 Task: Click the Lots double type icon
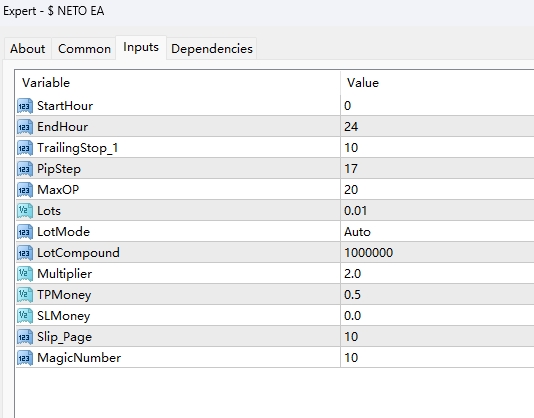(25, 211)
